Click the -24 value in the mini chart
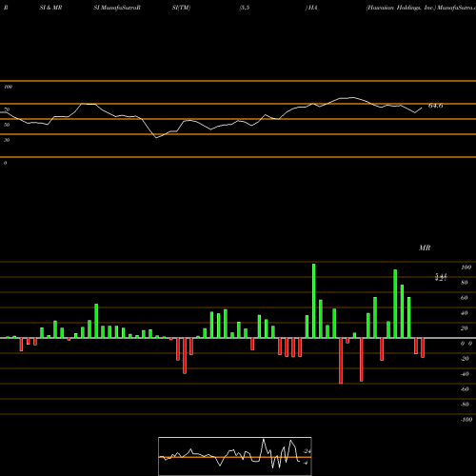The image size is (476, 476). point(307,451)
